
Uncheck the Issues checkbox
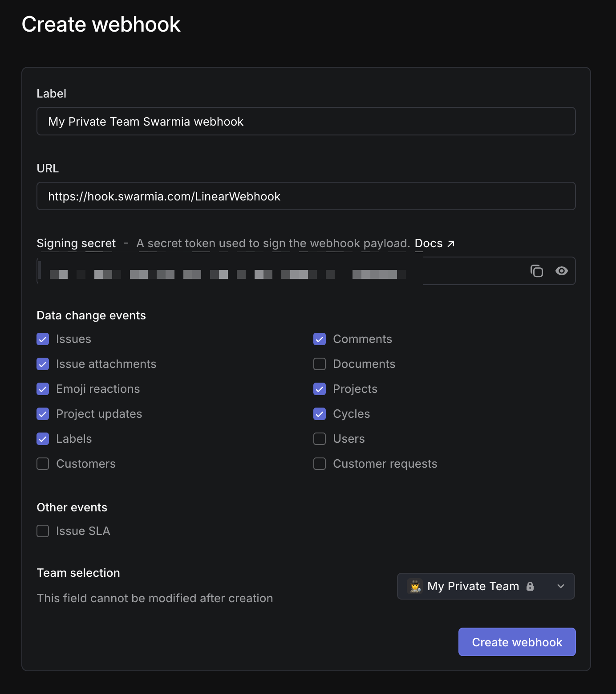(43, 339)
